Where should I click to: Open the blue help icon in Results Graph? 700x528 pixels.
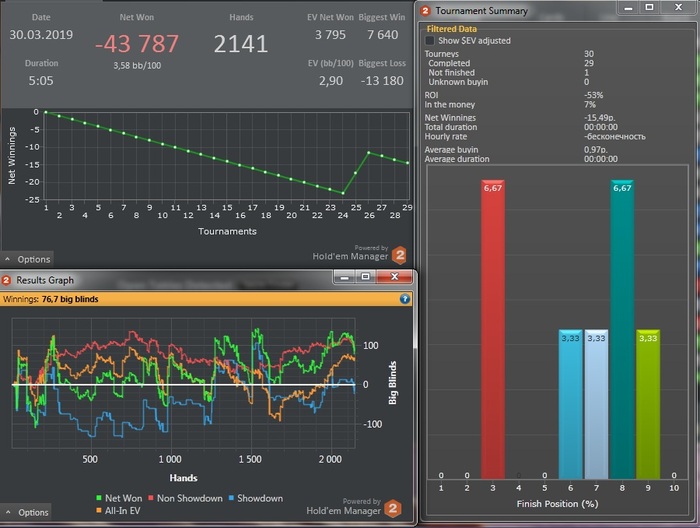[404, 299]
